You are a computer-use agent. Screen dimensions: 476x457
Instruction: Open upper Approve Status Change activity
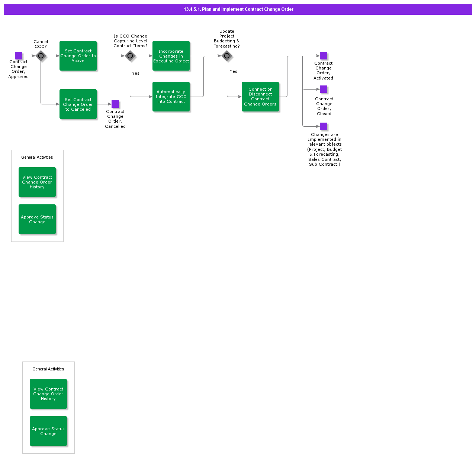coord(37,219)
